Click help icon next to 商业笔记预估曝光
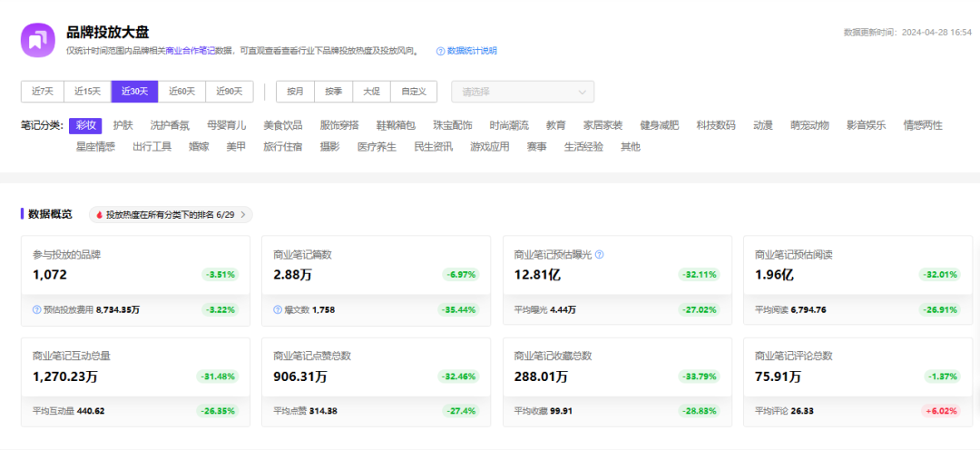This screenshot has width=980, height=450. click(x=600, y=254)
